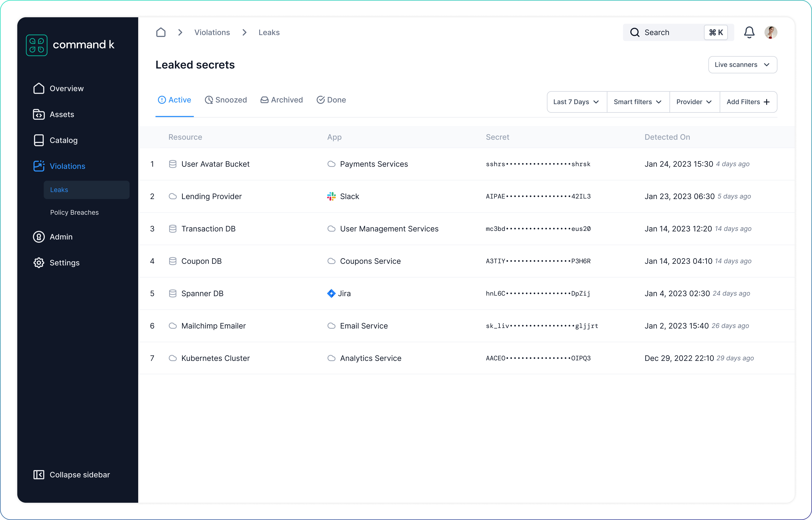812x520 pixels.
Task: Open the notifications bell
Action: 749,32
